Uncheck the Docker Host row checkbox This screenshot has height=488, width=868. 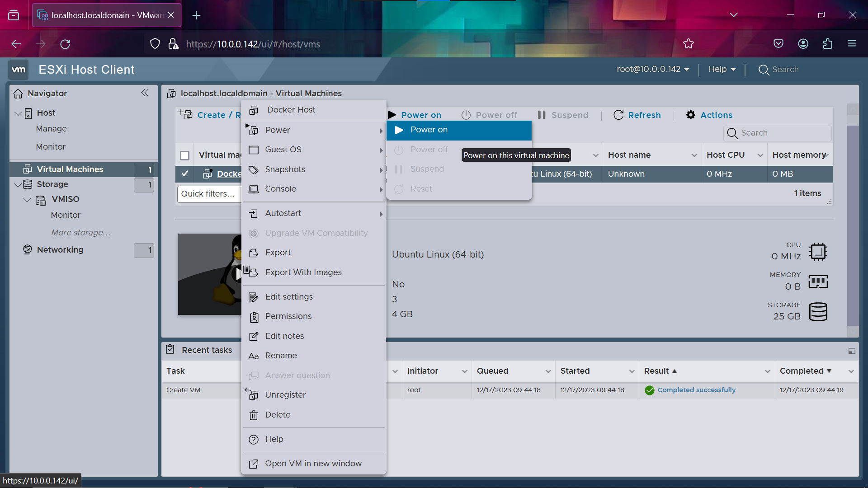click(184, 174)
